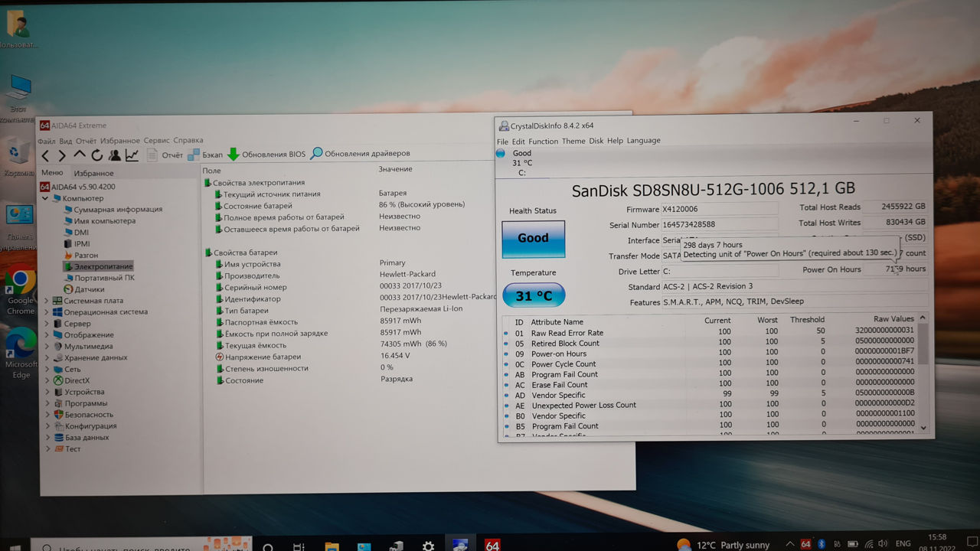Open the Language menu in CrystalDiskInfo
Viewport: 980px width, 551px height.
click(643, 141)
